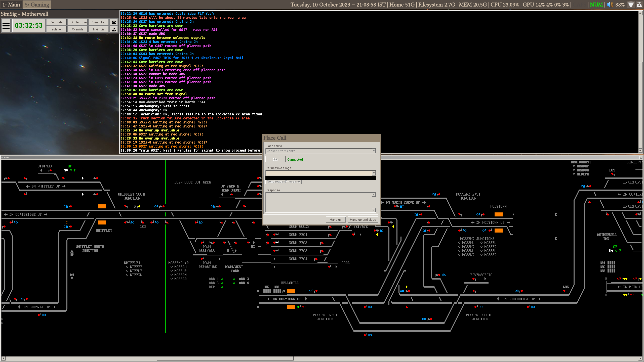The height and width of the screenshot is (362, 644).
Task: Select the Override mode
Action: point(78,29)
